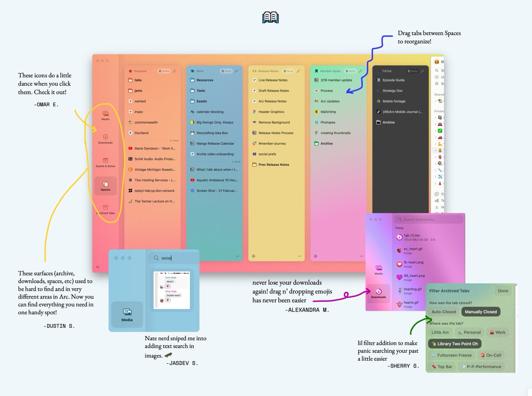Click the 'bcny' profile badge on TikTok space

click(412, 71)
